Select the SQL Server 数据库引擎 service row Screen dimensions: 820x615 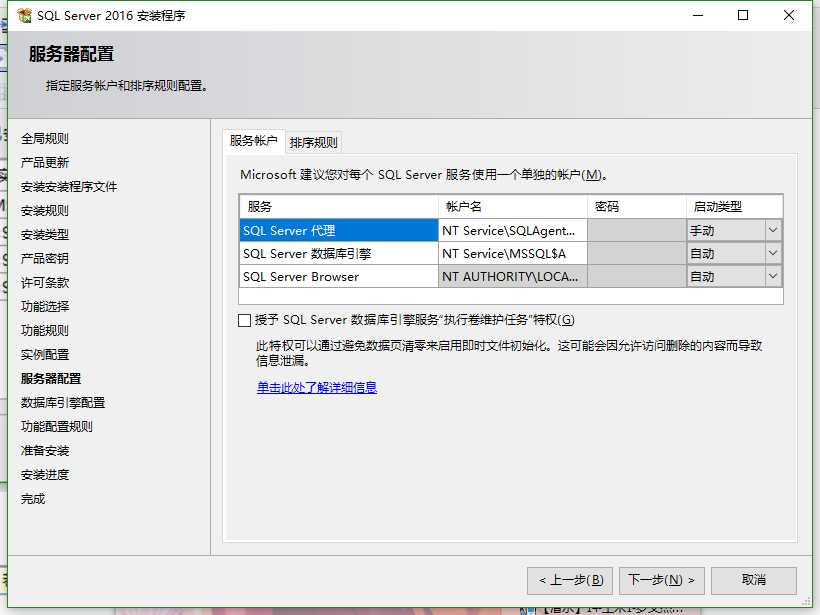pos(338,253)
